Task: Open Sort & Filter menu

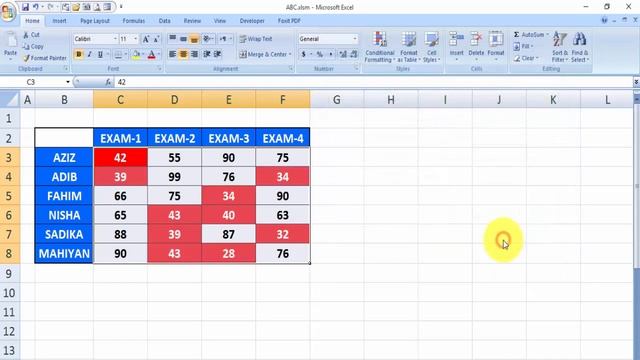Action: (x=560, y=47)
